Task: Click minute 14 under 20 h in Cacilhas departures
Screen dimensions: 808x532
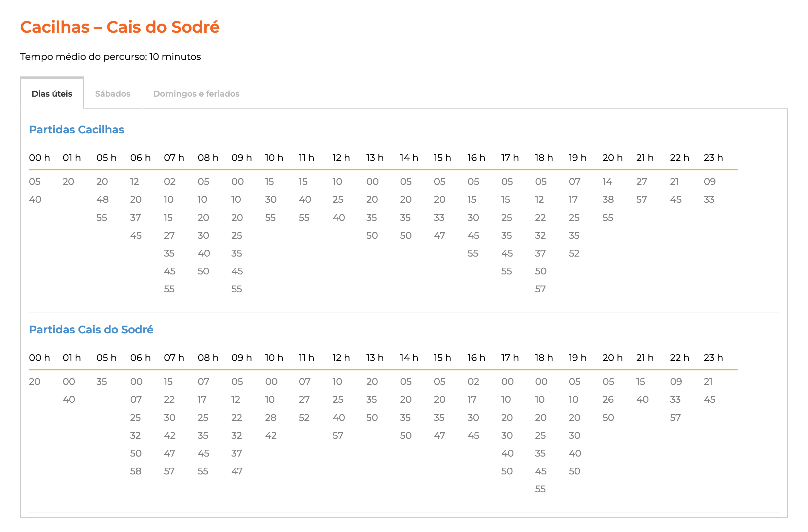Action: 607,181
